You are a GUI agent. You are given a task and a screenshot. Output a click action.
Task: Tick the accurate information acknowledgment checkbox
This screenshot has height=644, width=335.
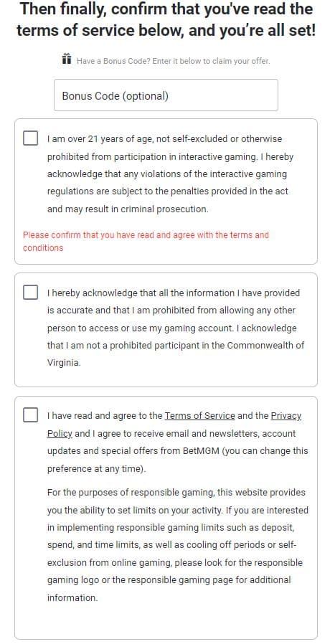tap(30, 293)
